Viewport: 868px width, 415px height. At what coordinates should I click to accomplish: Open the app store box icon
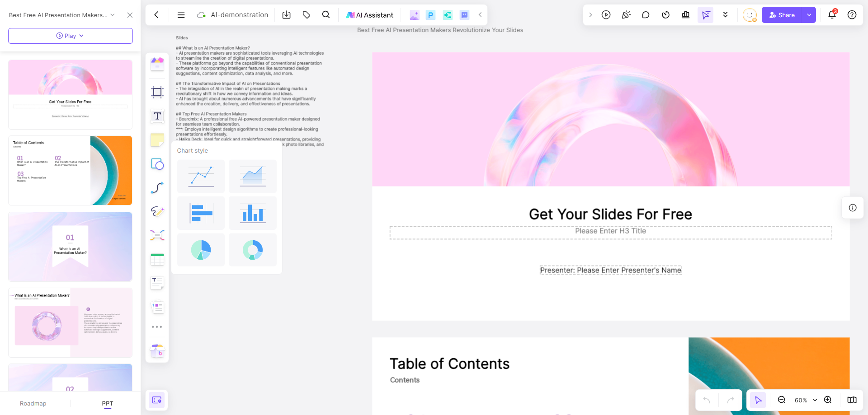tap(157, 350)
